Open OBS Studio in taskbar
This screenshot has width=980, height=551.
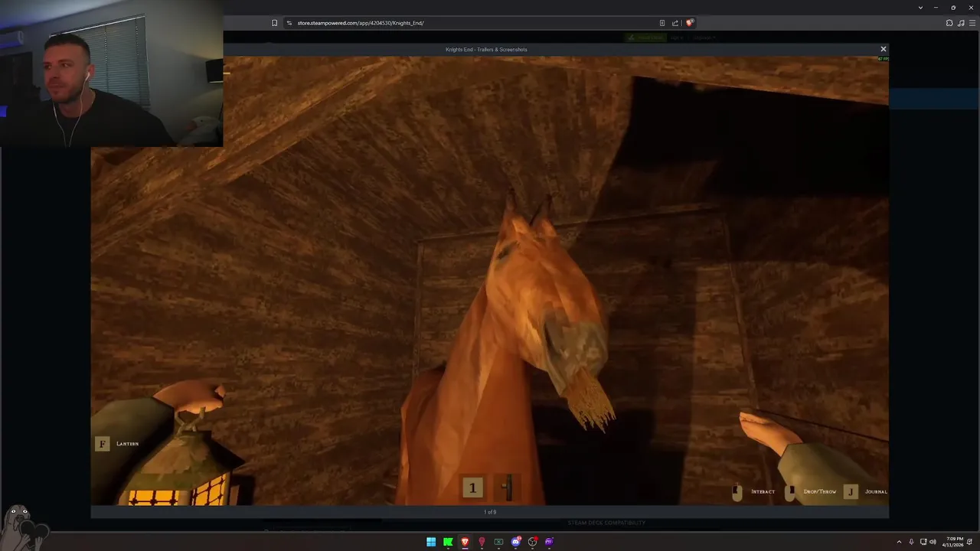pos(532,542)
